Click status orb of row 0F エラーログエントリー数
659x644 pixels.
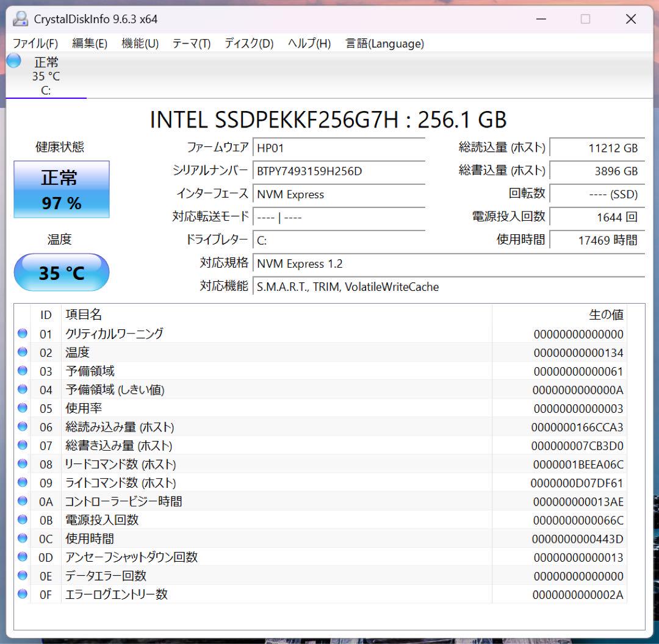[23, 594]
